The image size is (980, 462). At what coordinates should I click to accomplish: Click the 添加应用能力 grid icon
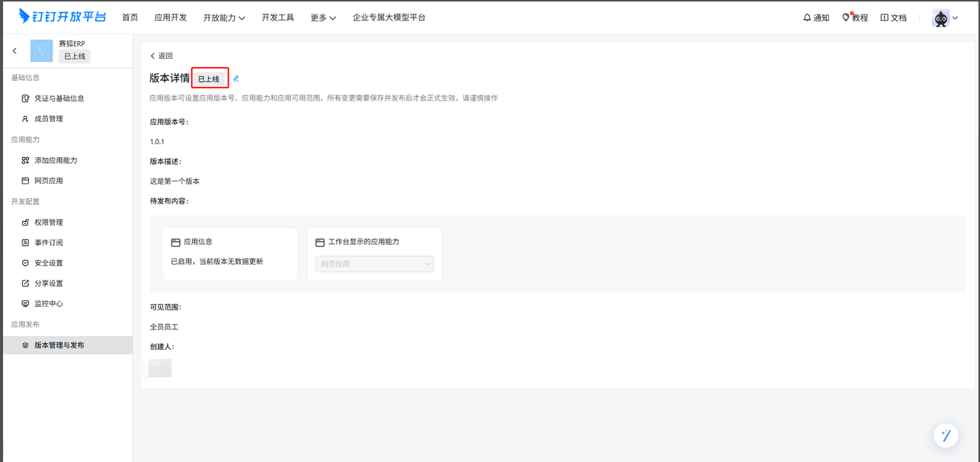(25, 161)
